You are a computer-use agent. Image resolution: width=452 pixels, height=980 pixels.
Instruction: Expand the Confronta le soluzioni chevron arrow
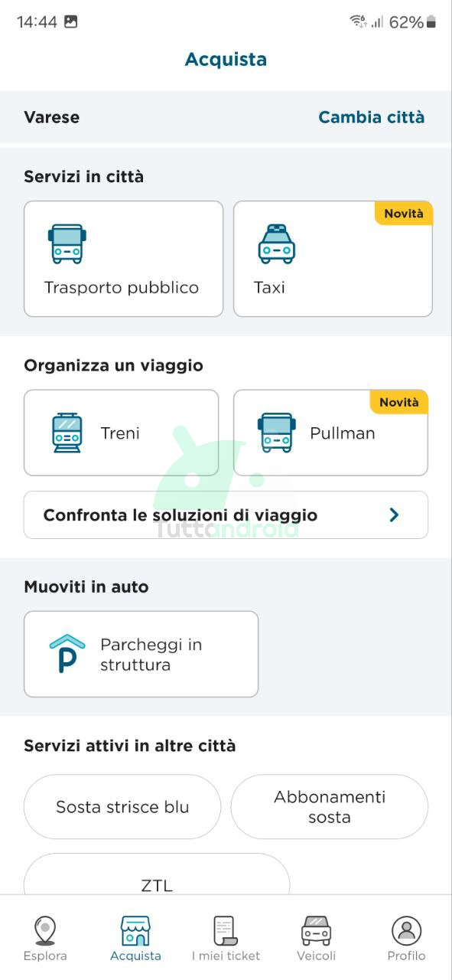click(394, 515)
